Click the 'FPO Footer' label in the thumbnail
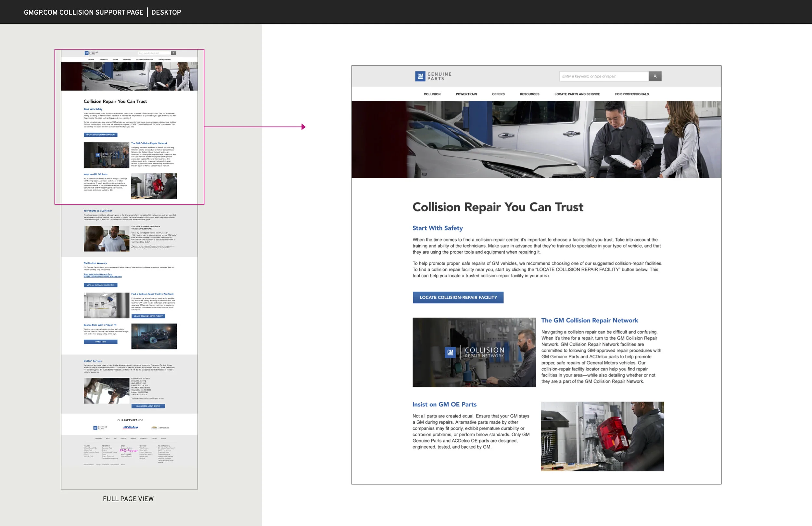 coord(128,451)
